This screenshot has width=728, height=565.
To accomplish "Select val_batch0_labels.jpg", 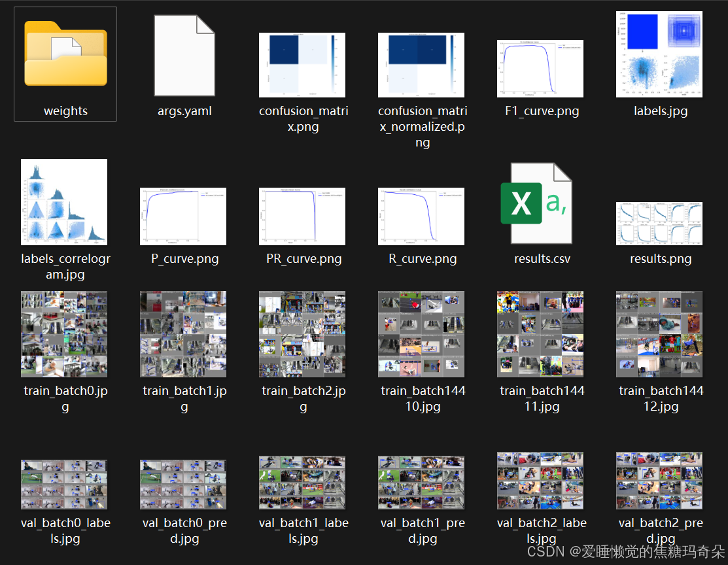I will 63,481.
